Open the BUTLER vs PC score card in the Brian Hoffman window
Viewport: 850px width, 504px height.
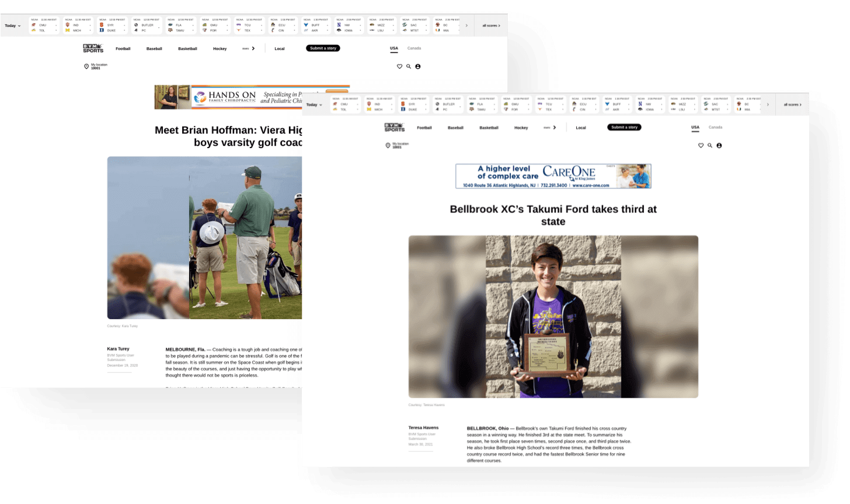tap(147, 25)
